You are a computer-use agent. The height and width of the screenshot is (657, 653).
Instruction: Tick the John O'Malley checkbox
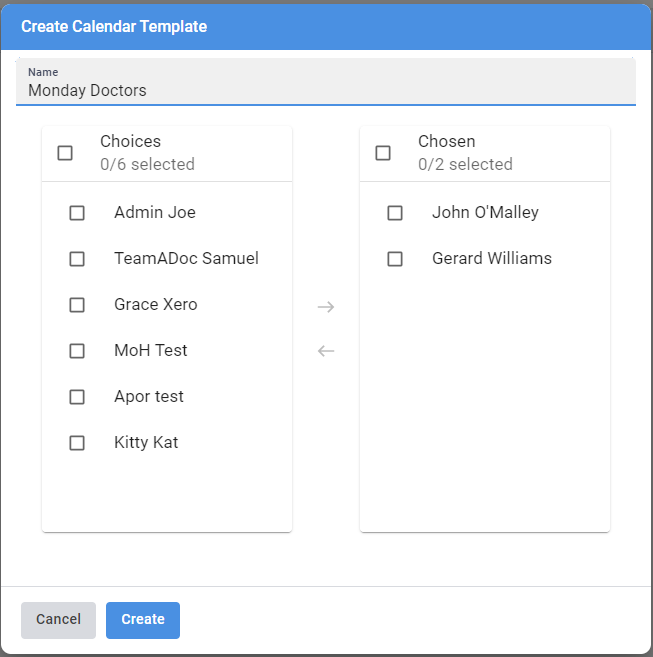395,213
